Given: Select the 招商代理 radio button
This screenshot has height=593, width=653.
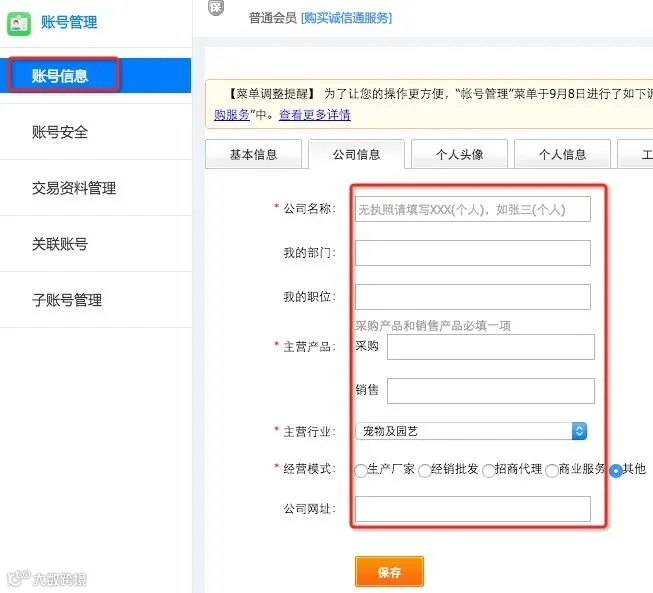Looking at the screenshot, I should [x=488, y=471].
